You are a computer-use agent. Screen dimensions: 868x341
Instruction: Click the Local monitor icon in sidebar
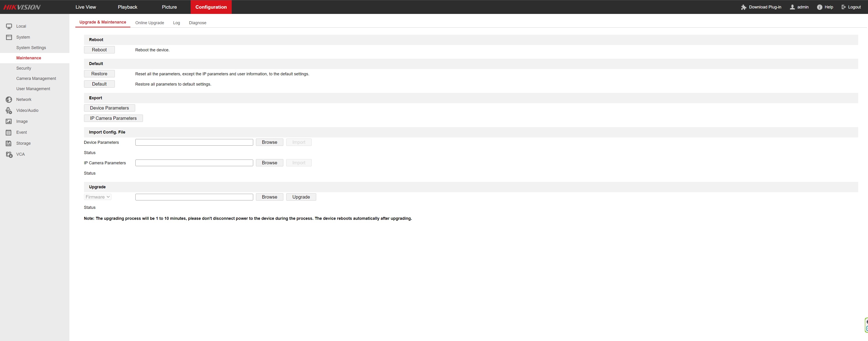click(x=9, y=26)
